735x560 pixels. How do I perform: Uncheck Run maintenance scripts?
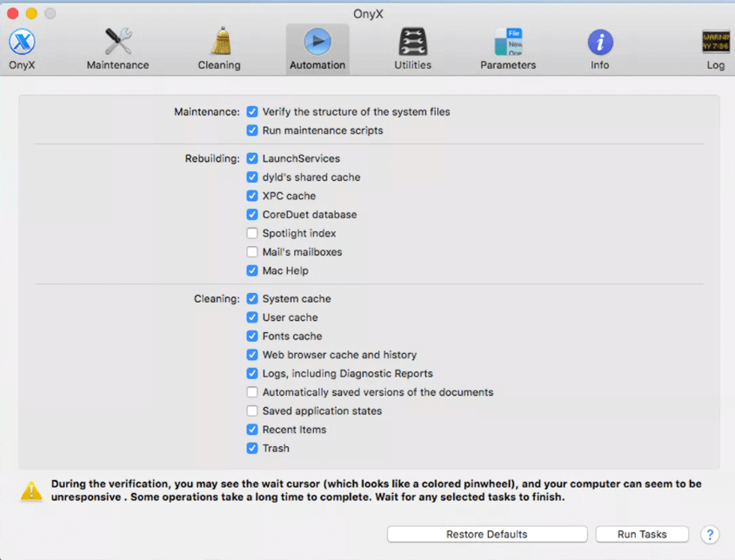tap(252, 130)
